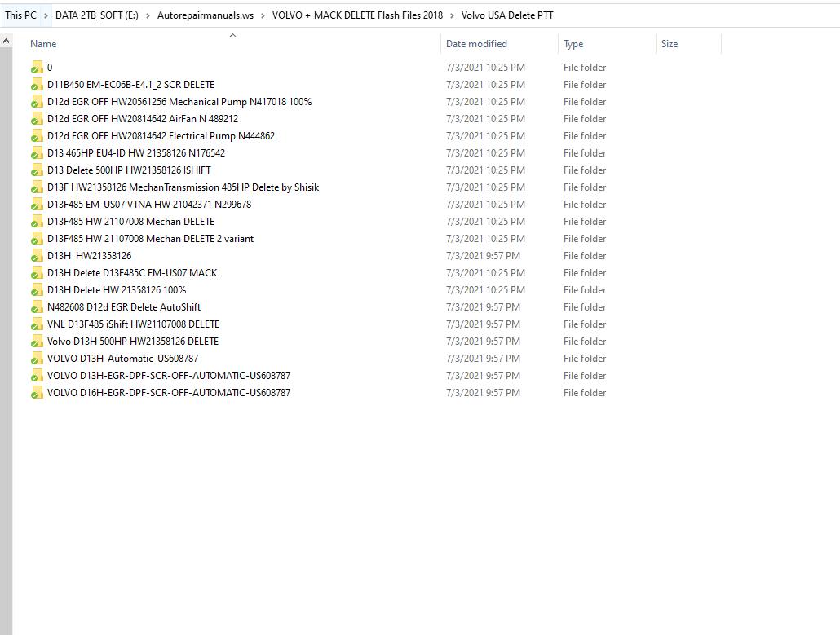Select D13F485 Mechan DELETE 2 variant name
This screenshot has width=840, height=635.
click(x=151, y=239)
